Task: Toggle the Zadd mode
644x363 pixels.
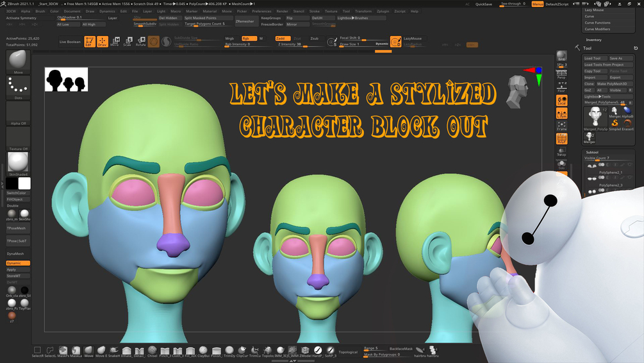Action: [283, 38]
